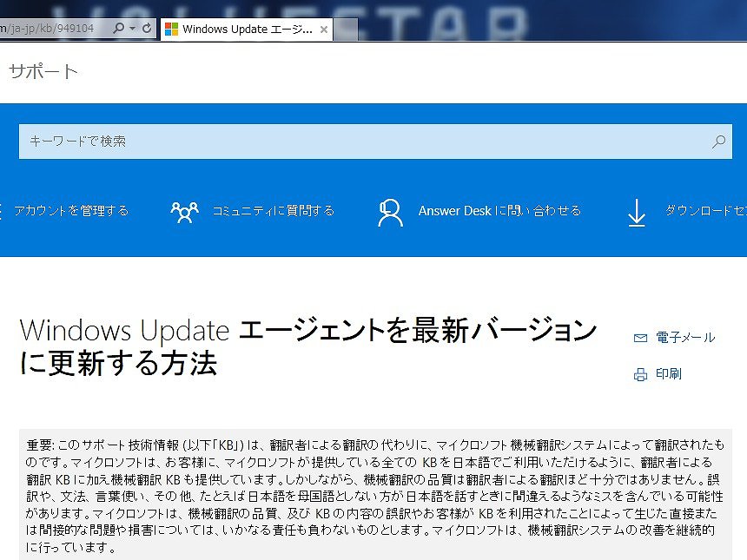Select the Windows Update エージ... browser tab
Image resolution: width=747 pixels, height=560 pixels.
click(x=247, y=30)
